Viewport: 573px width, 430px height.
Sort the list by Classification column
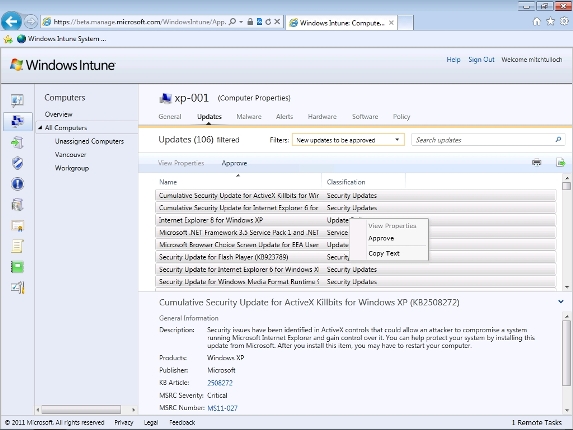pos(346,182)
